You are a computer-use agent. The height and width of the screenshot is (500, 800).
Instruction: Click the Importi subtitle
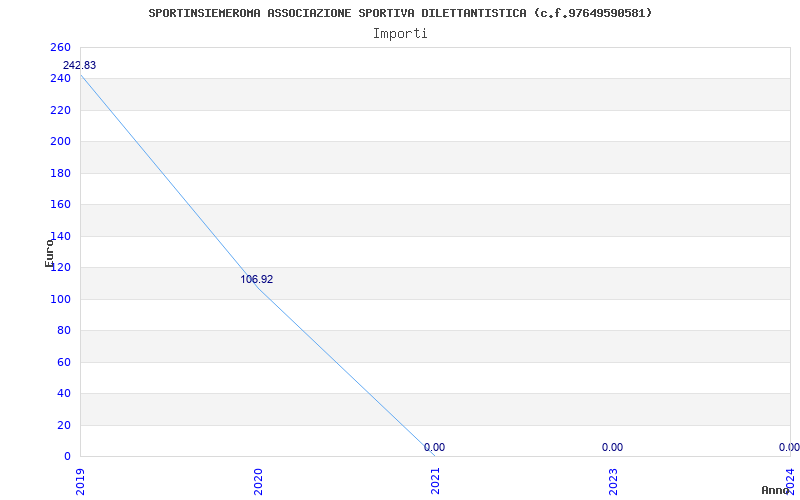[400, 34]
